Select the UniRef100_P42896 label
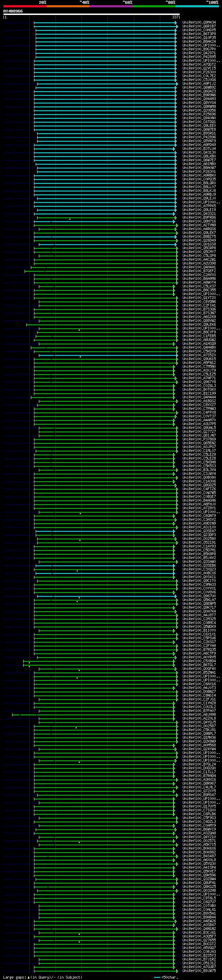The width and height of the screenshot is (222, 980). [x=199, y=137]
